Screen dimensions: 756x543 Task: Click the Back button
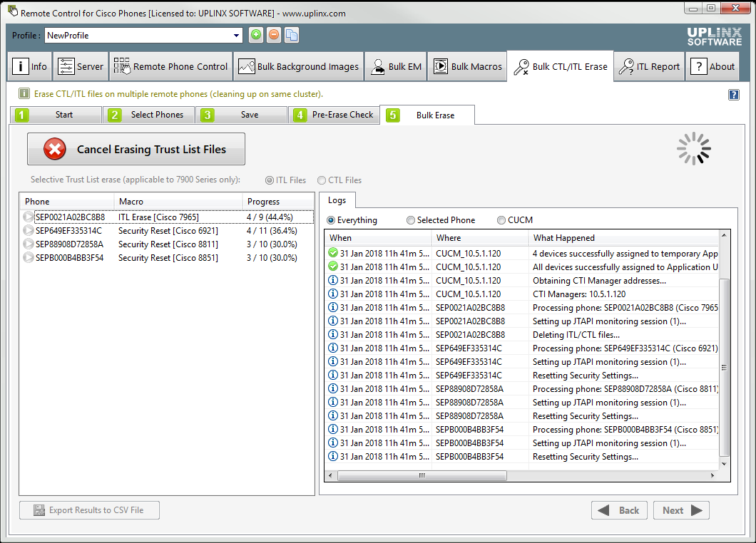pos(619,510)
